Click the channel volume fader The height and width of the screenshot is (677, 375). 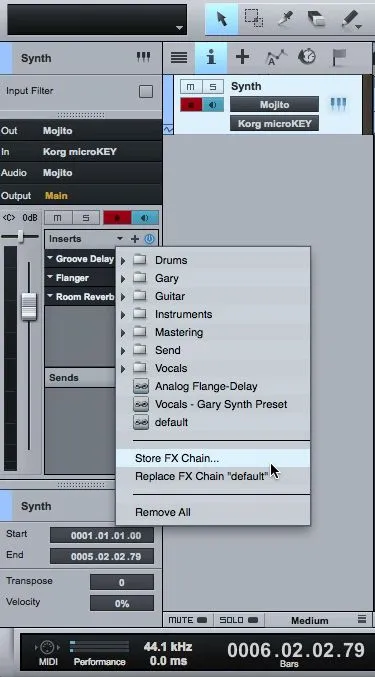29,306
